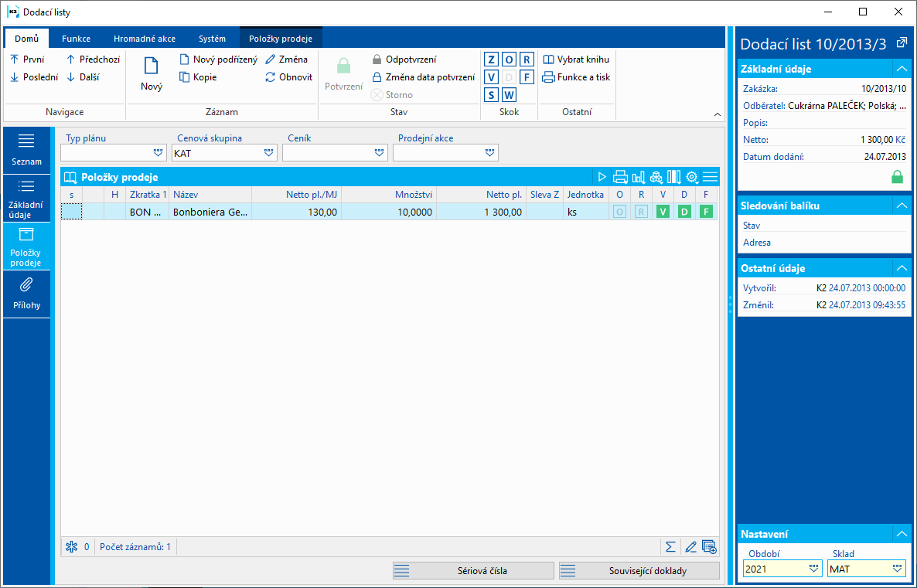The image size is (917, 588).
Task: Click Odpotvrzení to unconfirm the document
Action: pos(404,59)
